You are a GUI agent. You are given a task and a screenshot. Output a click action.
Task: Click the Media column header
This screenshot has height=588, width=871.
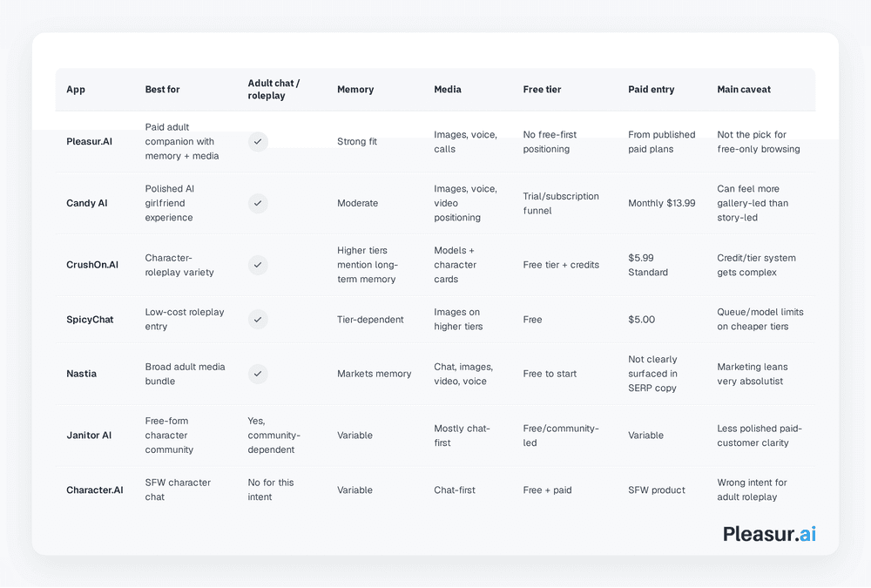[448, 90]
